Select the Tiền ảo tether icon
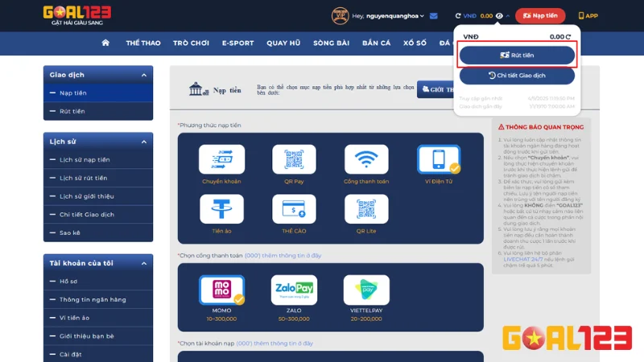This screenshot has width=644, height=362. pos(222,209)
